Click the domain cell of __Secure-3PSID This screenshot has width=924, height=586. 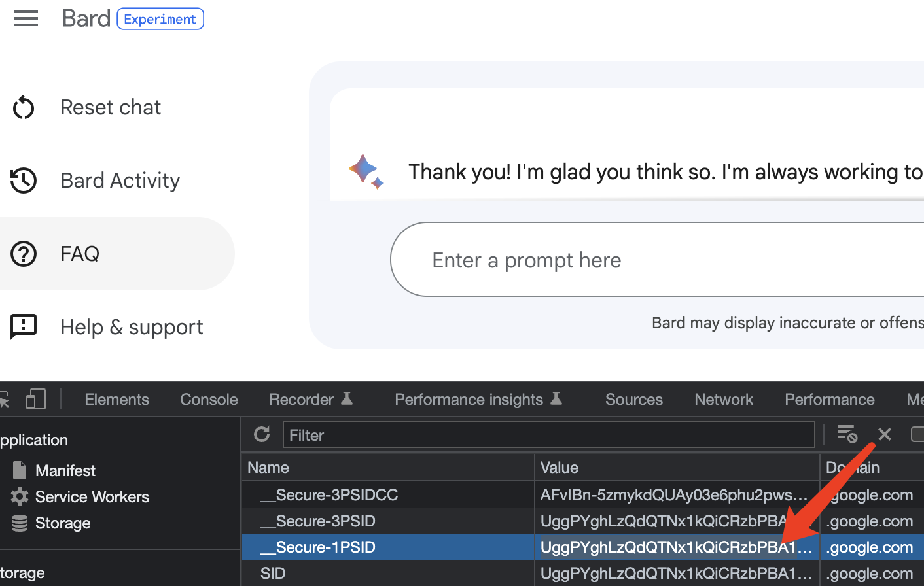click(872, 521)
